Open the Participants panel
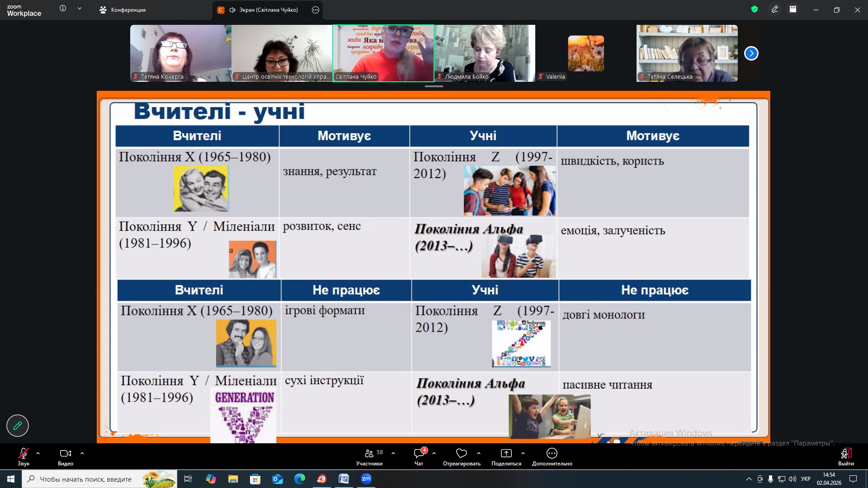868x488 pixels. 369,454
